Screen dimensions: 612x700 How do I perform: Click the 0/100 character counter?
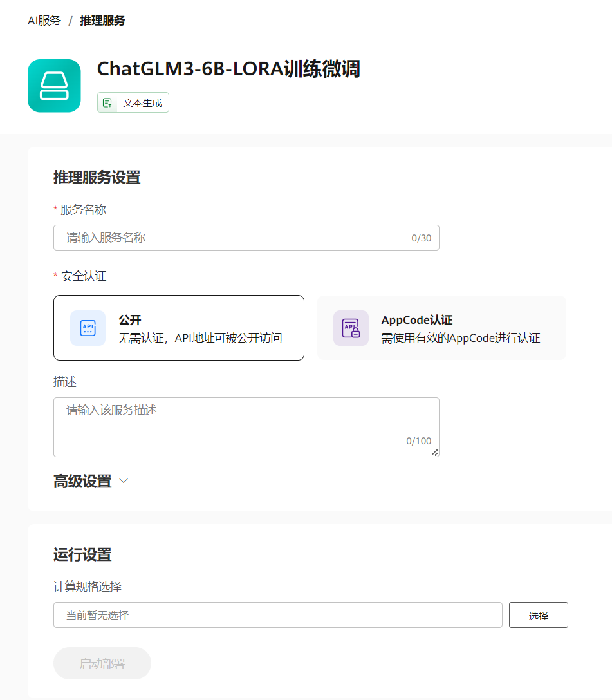pyautogui.click(x=418, y=441)
